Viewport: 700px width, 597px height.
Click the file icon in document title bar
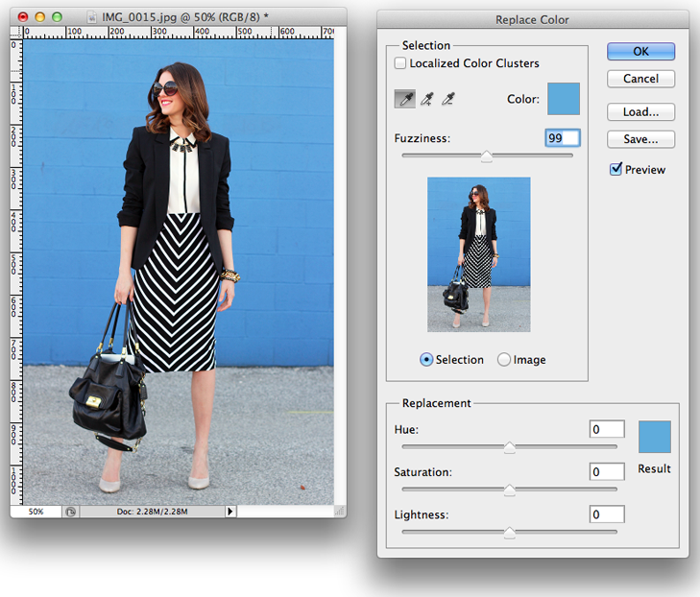(91, 17)
